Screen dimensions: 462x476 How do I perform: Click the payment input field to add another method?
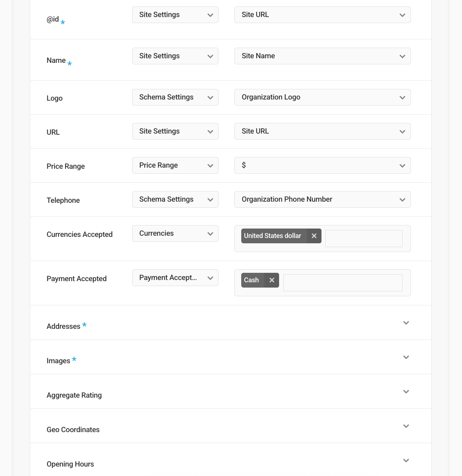coord(342,282)
